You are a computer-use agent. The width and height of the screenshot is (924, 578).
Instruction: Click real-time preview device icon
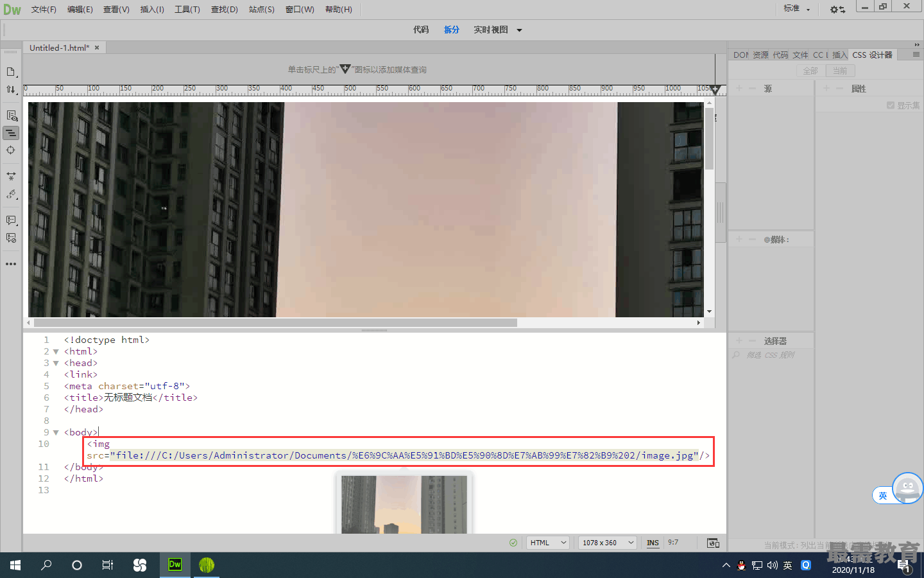click(713, 543)
